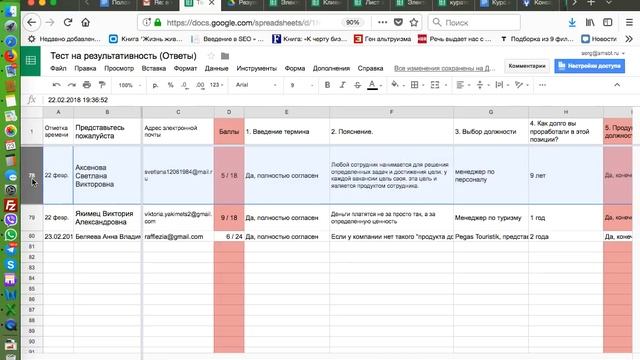
Task: Click the Настройки доступа share button
Action: coord(589,66)
